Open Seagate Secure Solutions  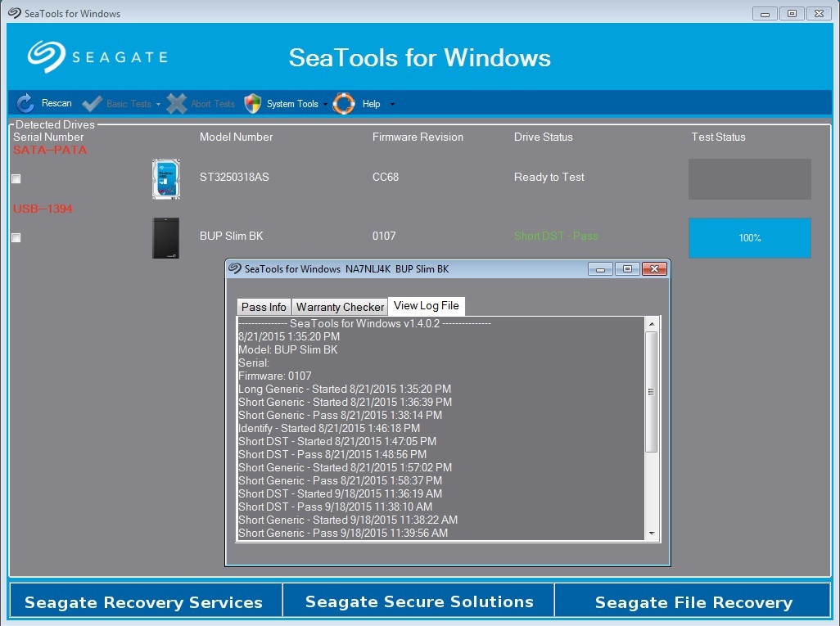(419, 601)
